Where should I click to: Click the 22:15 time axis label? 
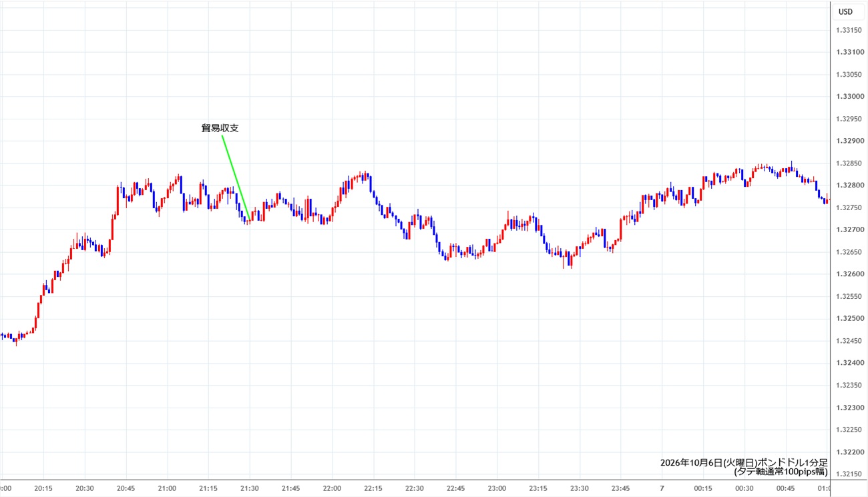(x=373, y=488)
